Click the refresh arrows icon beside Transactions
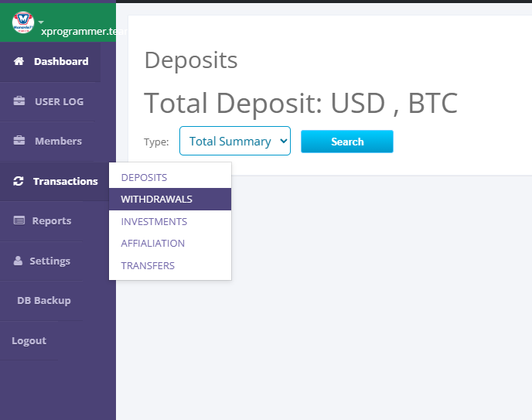The height and width of the screenshot is (420, 532). (19, 181)
